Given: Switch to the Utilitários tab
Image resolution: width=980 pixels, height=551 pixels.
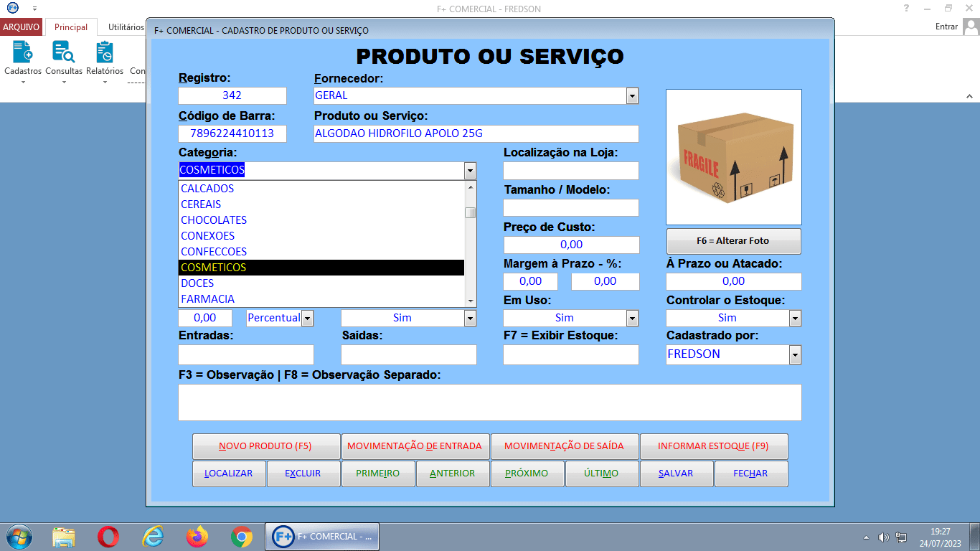Looking at the screenshot, I should click(126, 27).
